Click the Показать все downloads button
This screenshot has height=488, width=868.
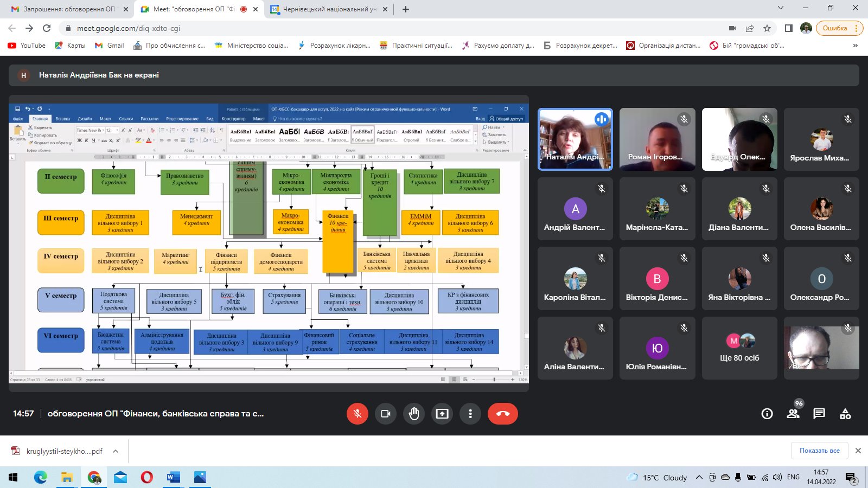coord(819,451)
